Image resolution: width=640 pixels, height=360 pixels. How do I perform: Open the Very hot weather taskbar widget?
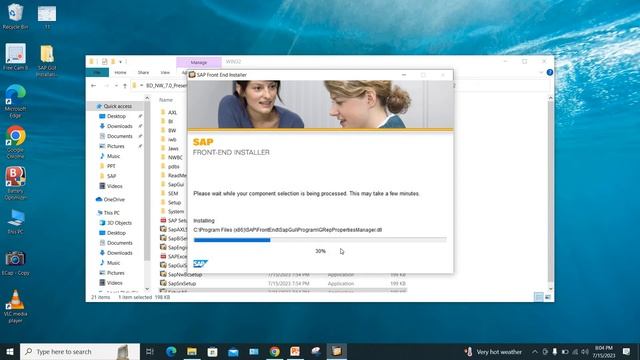(493, 351)
